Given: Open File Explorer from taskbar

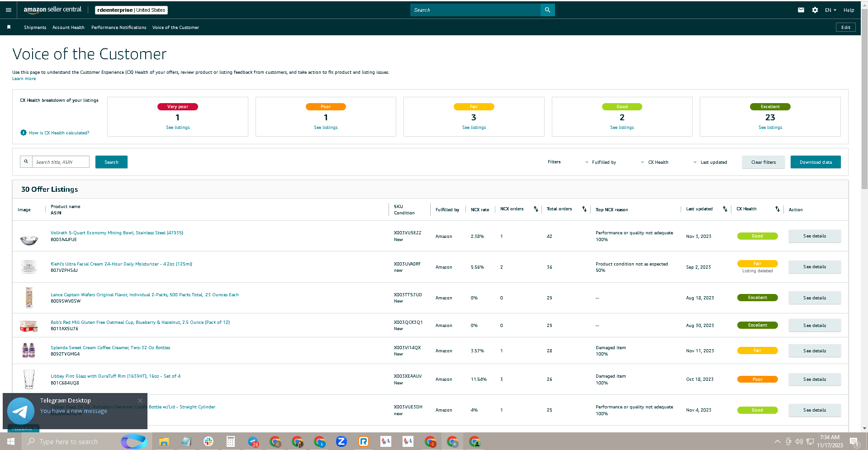Looking at the screenshot, I should point(164,441).
